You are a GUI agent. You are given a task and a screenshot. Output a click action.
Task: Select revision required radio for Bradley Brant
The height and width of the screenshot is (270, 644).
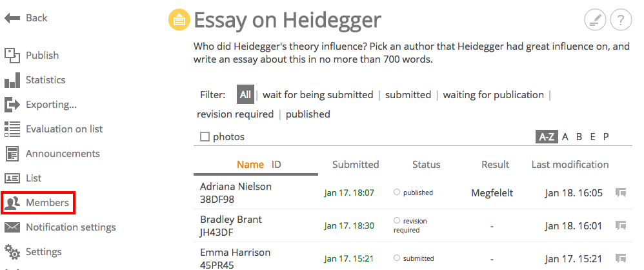[397, 220]
